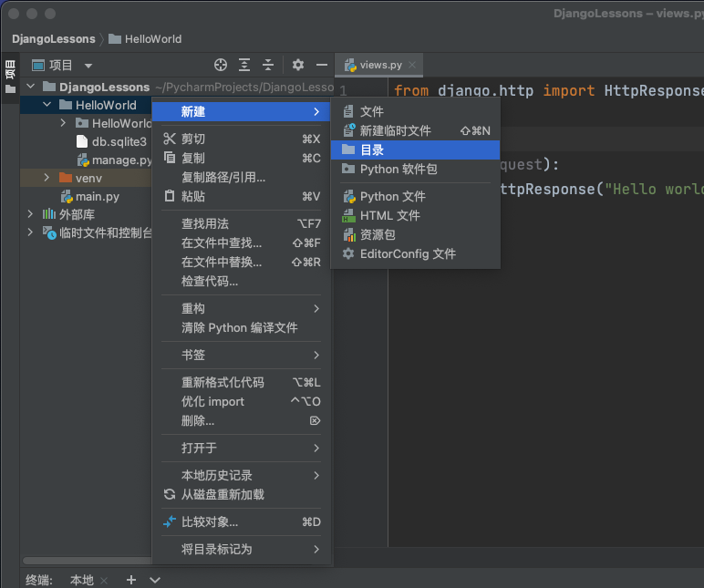Open terminal options dropdown chevron
The width and height of the screenshot is (704, 588).
click(155, 580)
